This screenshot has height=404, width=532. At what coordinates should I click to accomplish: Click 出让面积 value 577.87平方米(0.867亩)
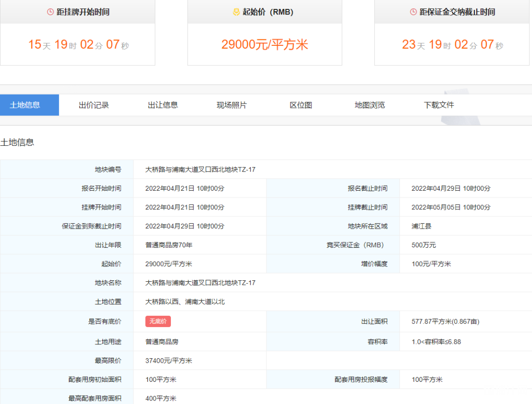click(445, 322)
